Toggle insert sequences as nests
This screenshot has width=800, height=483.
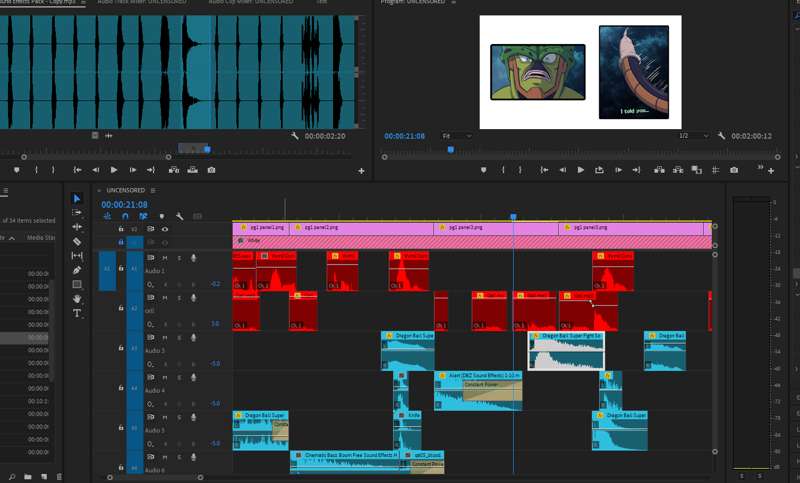pyautogui.click(x=107, y=216)
